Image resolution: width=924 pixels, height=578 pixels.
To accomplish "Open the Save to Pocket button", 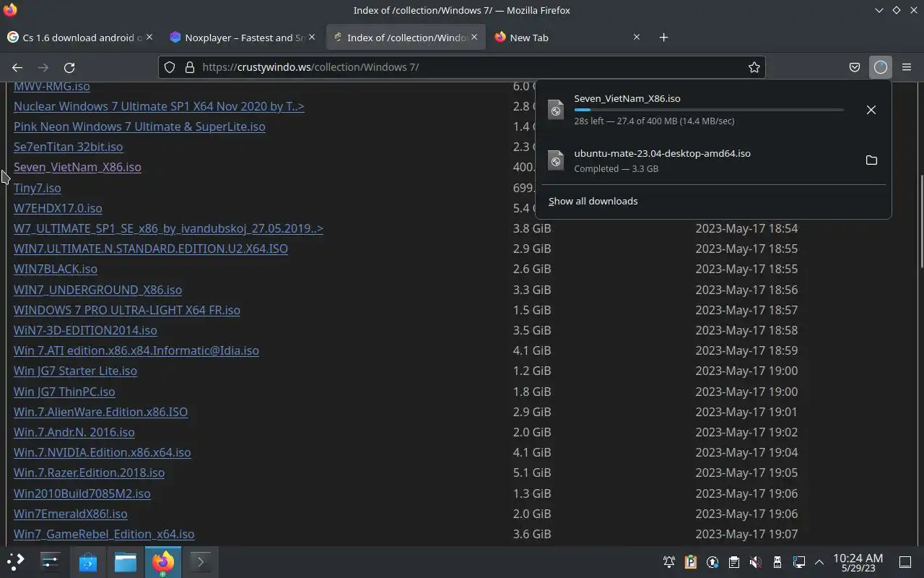I will click(x=855, y=67).
